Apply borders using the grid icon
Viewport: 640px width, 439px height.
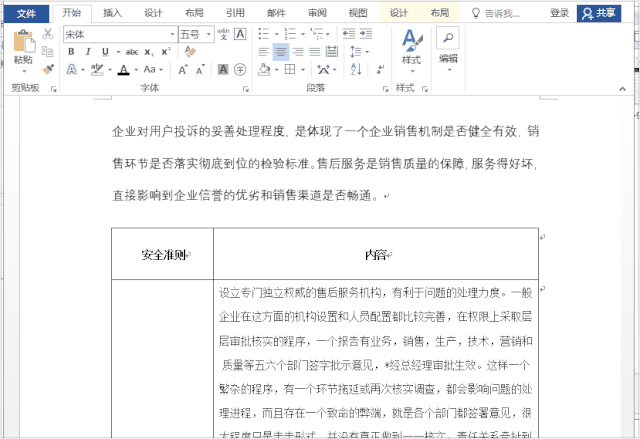point(290,69)
